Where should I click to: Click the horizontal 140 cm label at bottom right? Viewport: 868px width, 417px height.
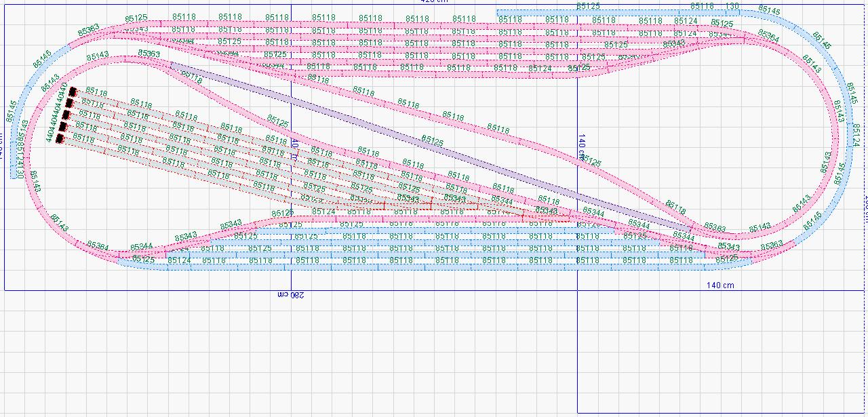click(719, 285)
